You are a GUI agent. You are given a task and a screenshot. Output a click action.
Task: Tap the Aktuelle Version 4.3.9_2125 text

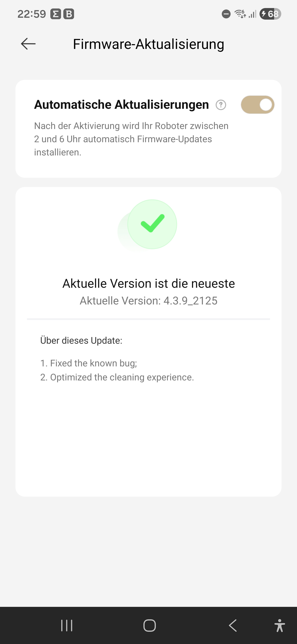[149, 301]
